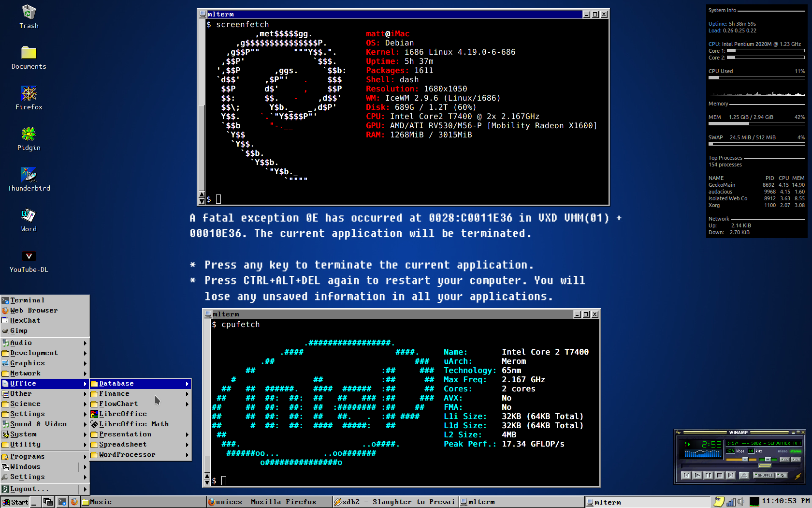Pause playback in Winamp
Viewport: 812px width, 508px height.
click(x=708, y=476)
